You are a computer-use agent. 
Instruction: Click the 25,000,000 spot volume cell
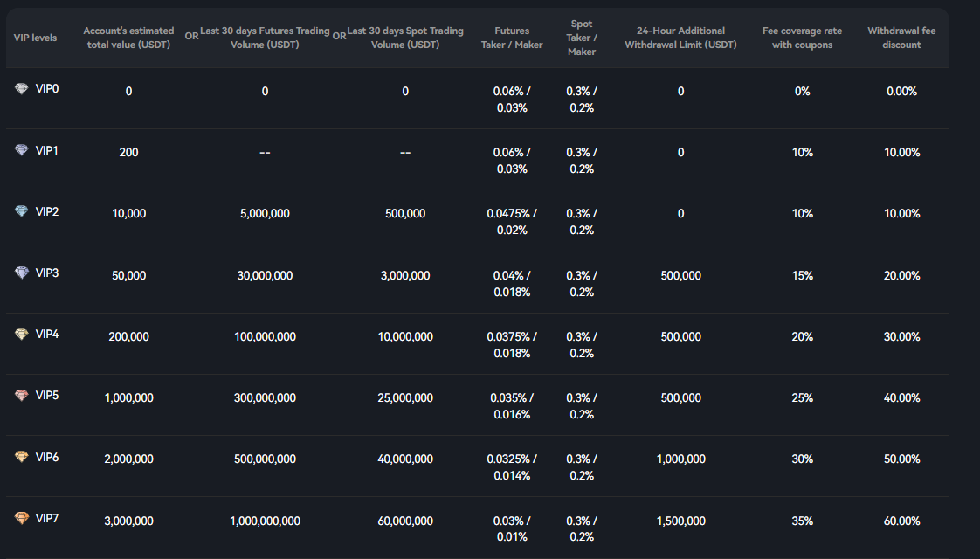point(405,398)
